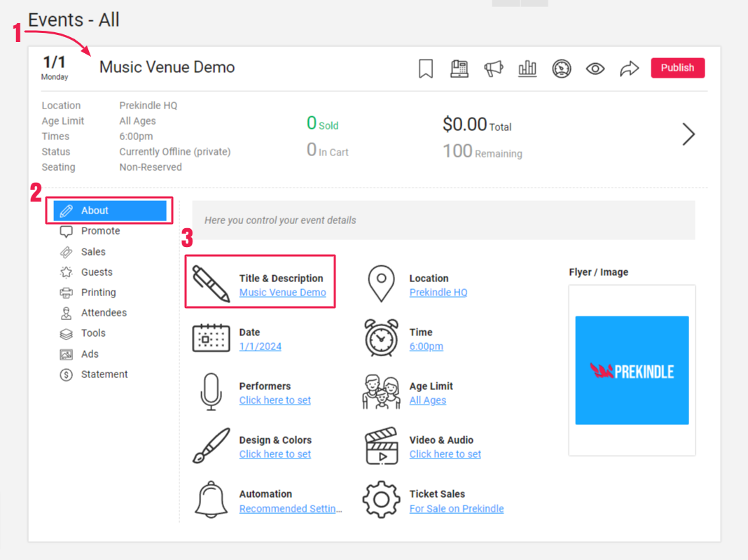Image resolution: width=748 pixels, height=560 pixels.
Task: Click the bookmark icon in event header
Action: (x=426, y=69)
